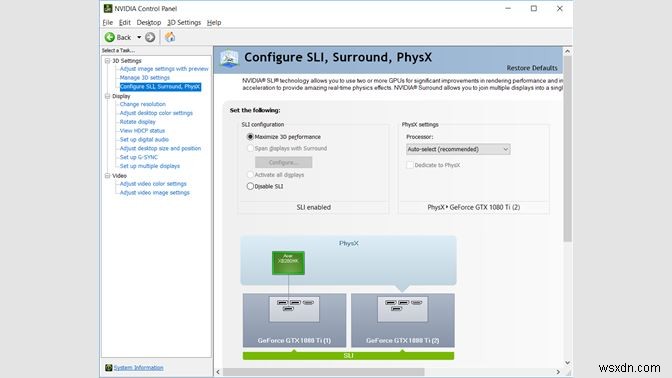Collapse the 3D Settings tree node
The image size is (672, 378).
click(108, 61)
